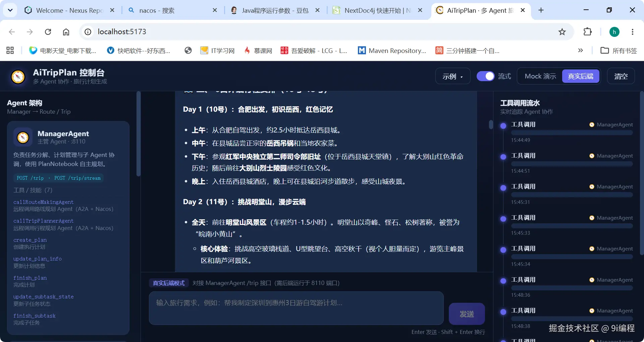The height and width of the screenshot is (342, 644).
Task: Open the 电影天堂 bookmark
Action: click(62, 51)
